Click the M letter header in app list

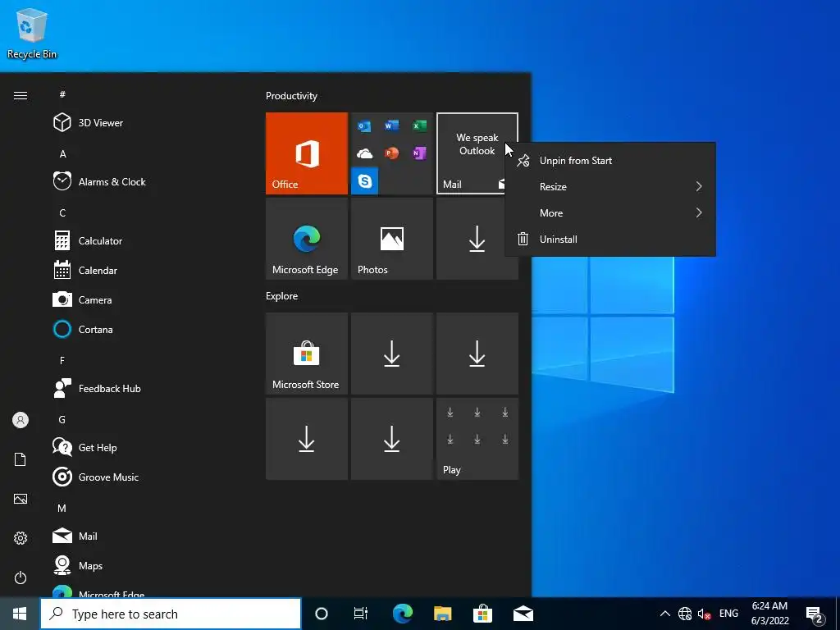click(x=62, y=509)
